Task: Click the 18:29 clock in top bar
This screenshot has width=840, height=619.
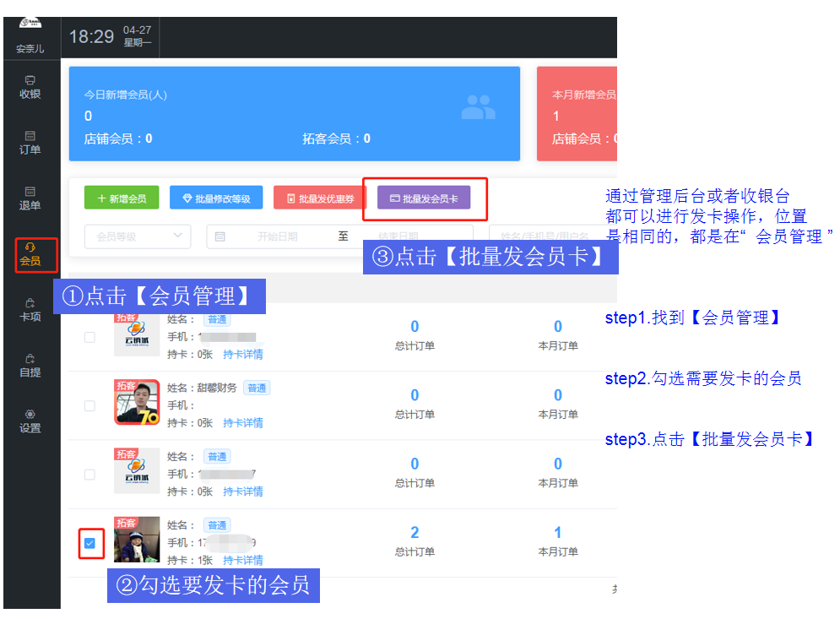Action: 91,36
